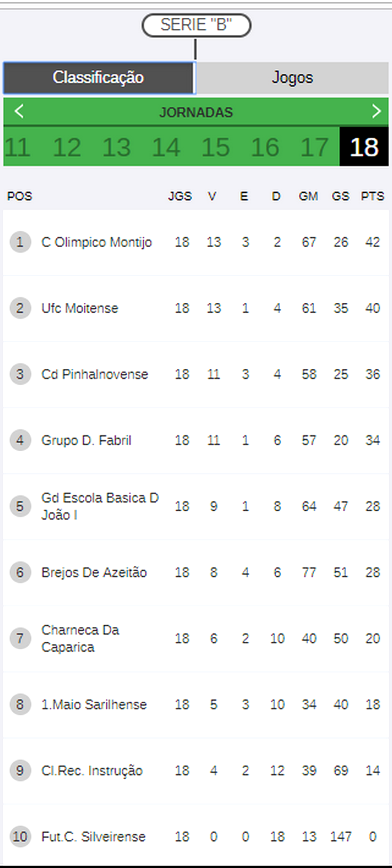Open the SERIE "B" selector
The height and width of the screenshot is (868, 392).
[196, 25]
